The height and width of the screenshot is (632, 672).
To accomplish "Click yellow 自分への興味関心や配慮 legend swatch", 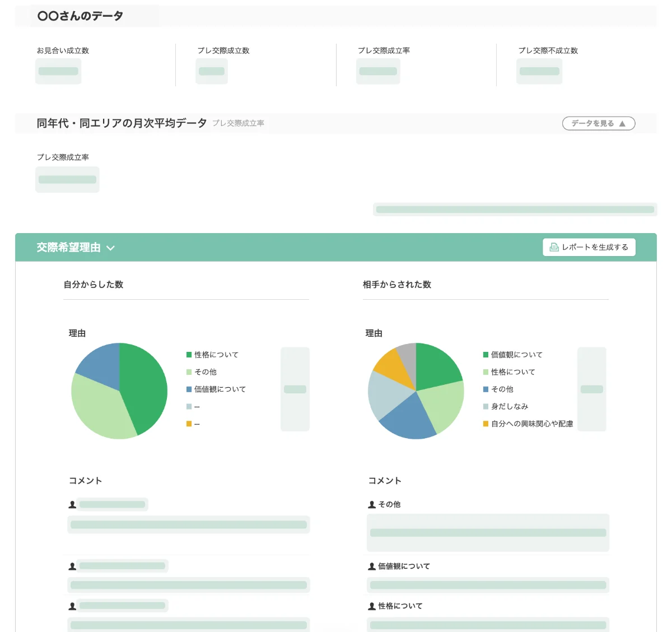I will point(486,424).
